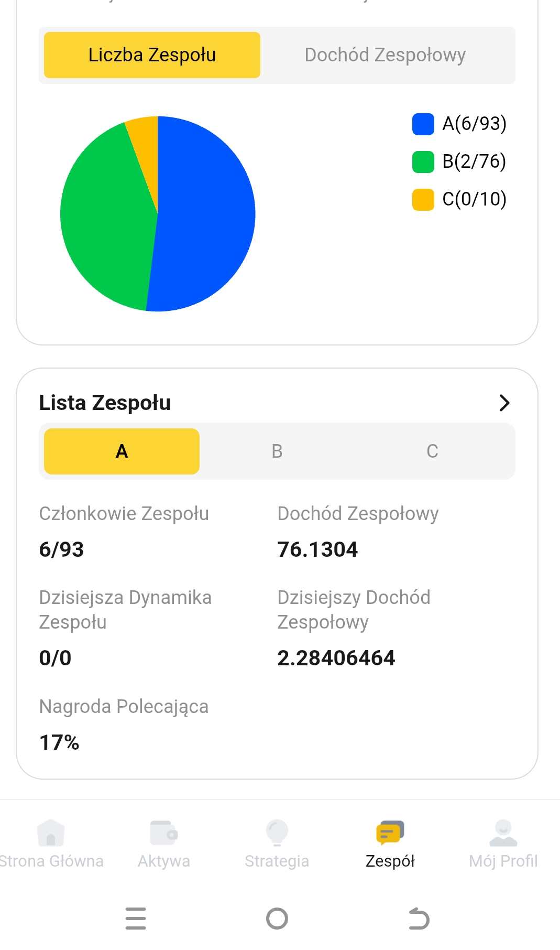Select team level B tab
The width and height of the screenshot is (560, 950).
(x=277, y=451)
